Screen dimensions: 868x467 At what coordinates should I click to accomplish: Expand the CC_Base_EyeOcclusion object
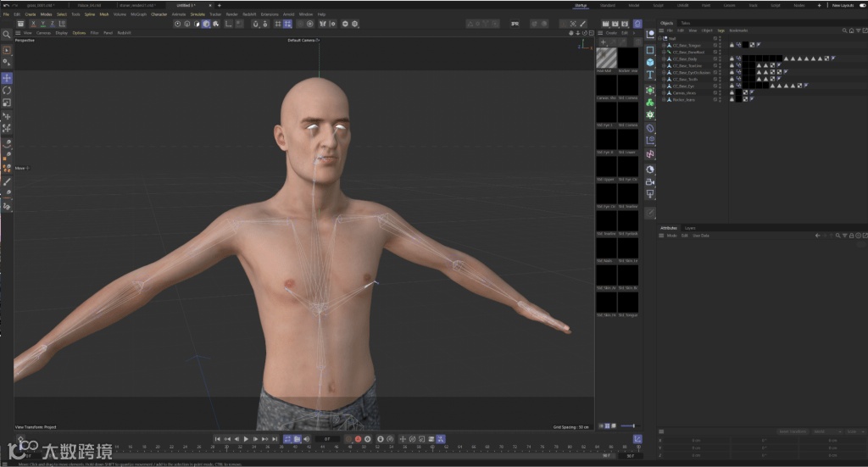point(664,73)
